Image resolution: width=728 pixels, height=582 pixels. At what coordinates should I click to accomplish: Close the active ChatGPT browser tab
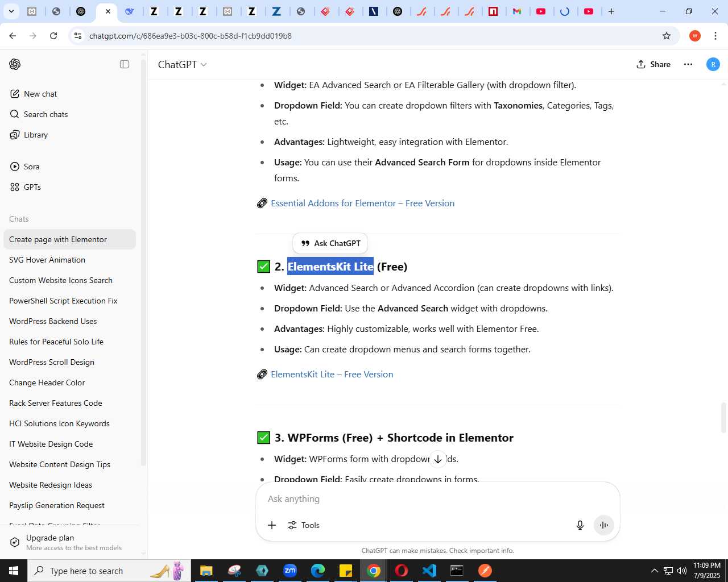108,11
